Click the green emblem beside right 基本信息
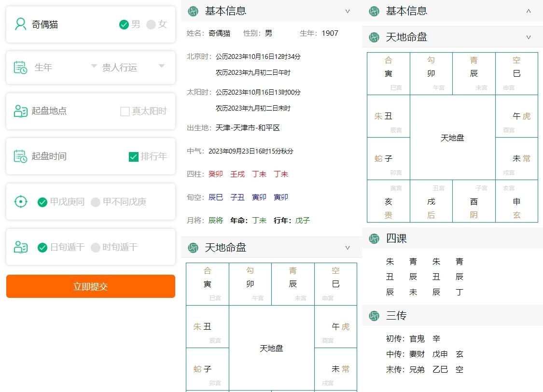 (x=374, y=11)
